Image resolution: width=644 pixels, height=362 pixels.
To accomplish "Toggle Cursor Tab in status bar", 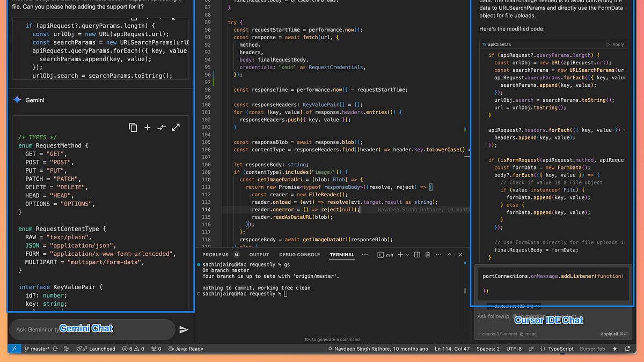I will [x=592, y=349].
